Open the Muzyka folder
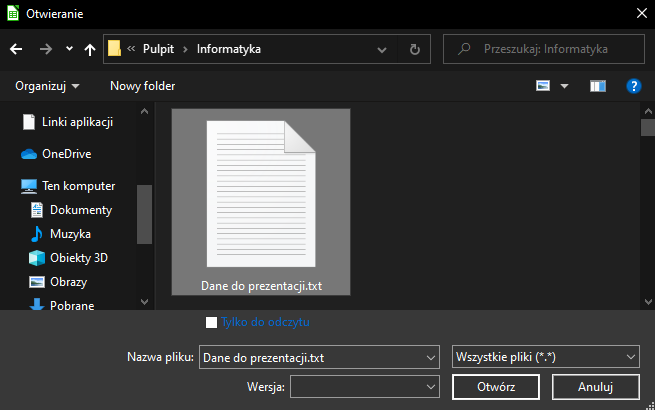Image resolution: width=655 pixels, height=410 pixels. pos(70,234)
